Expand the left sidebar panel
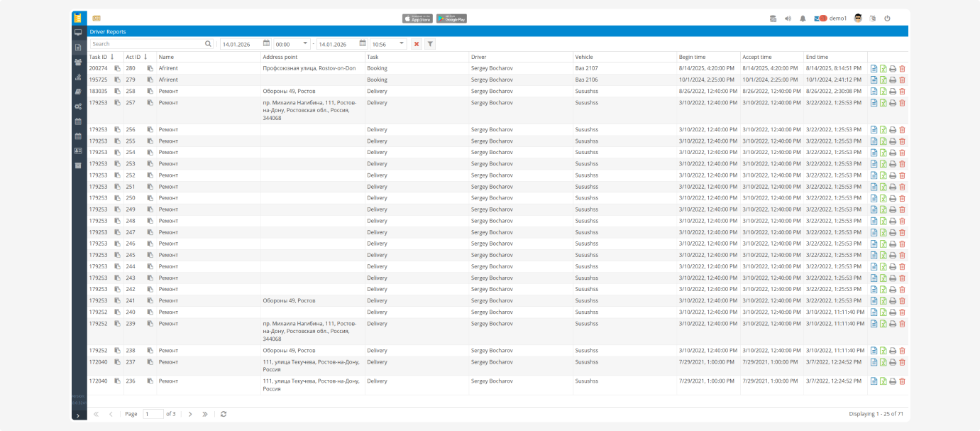980x431 pixels. (x=78, y=415)
